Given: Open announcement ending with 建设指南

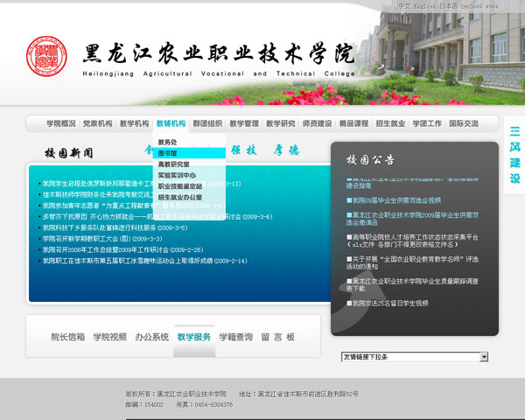Looking at the screenshot, I should pyautogui.click(x=412, y=183).
